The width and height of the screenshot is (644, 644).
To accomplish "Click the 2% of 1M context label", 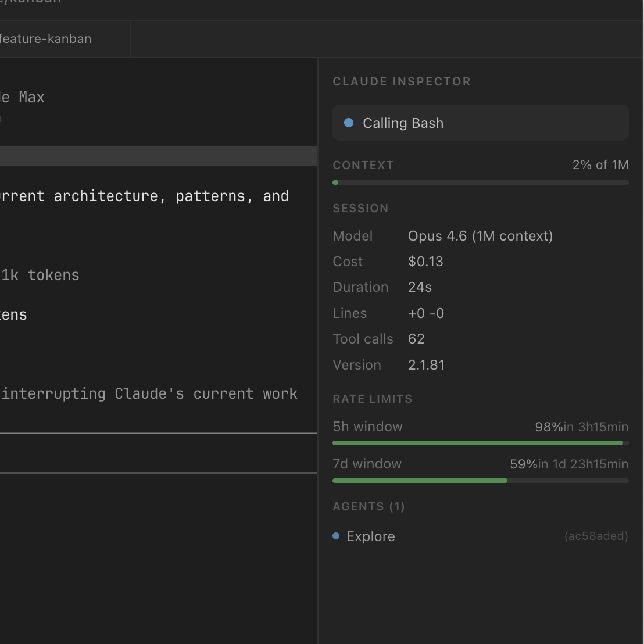I will pos(599,165).
